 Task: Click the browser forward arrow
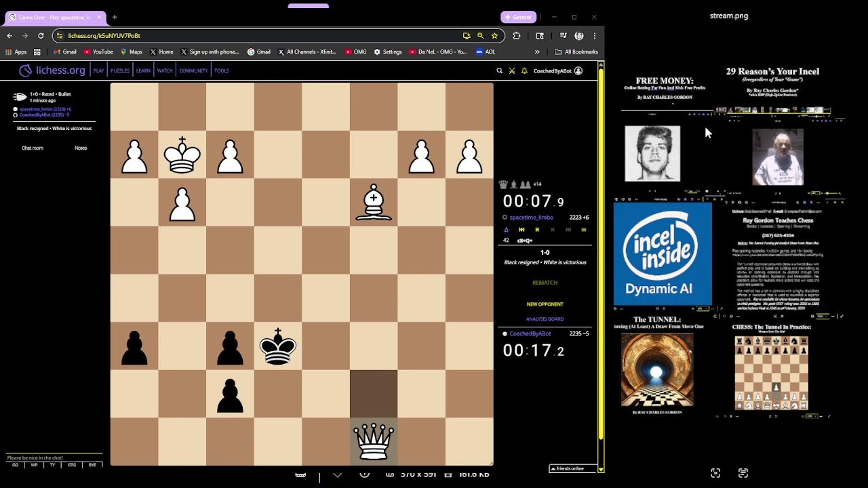click(x=25, y=35)
